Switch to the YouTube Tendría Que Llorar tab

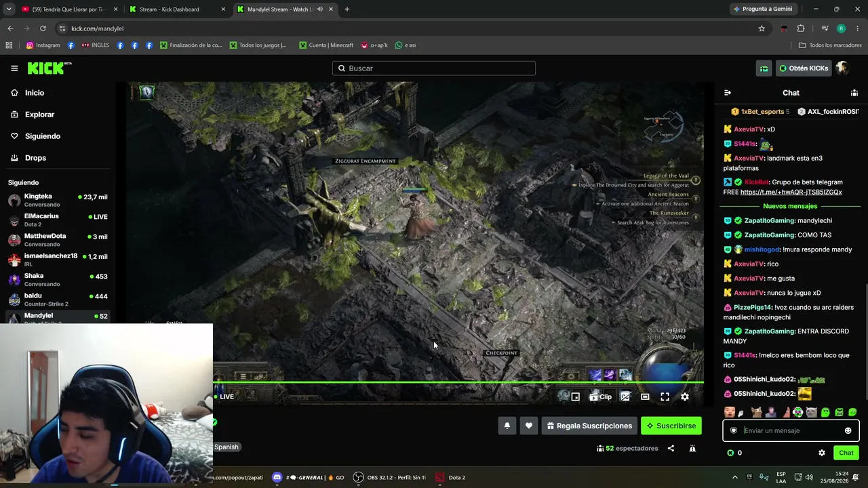click(x=70, y=9)
